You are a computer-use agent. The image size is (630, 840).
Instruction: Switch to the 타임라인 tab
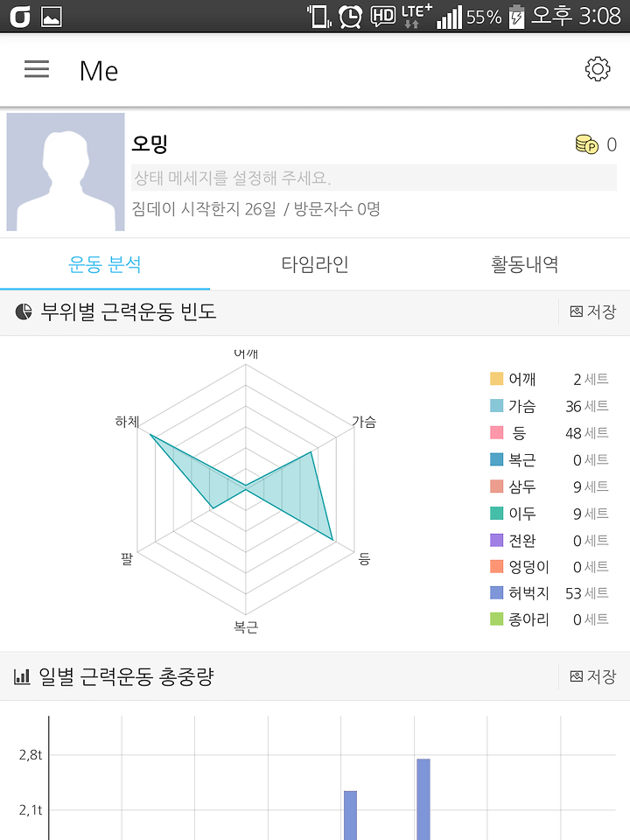point(315,264)
